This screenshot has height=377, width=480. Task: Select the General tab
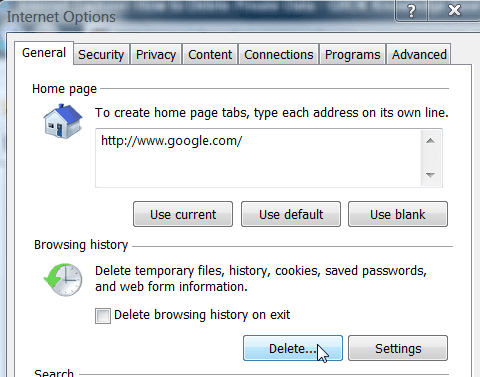pyautogui.click(x=44, y=53)
